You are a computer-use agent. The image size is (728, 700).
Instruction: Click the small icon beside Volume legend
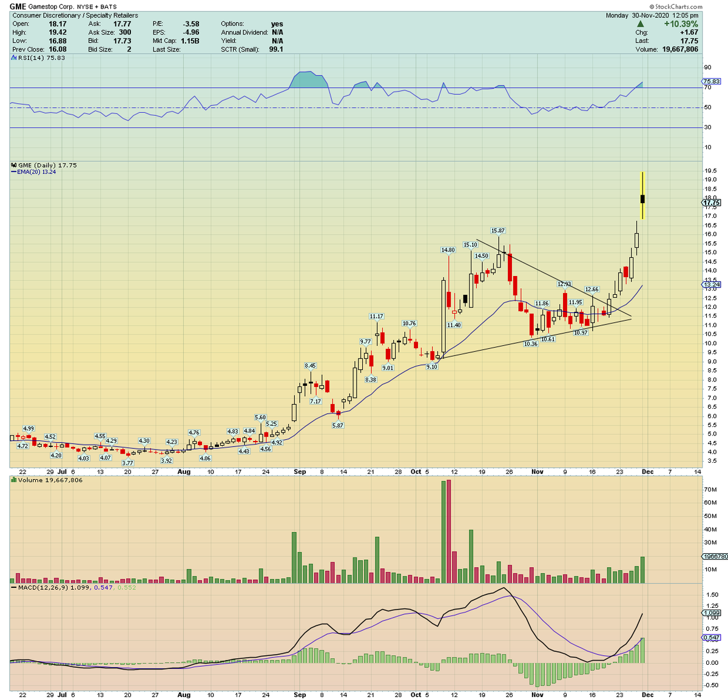click(x=13, y=480)
